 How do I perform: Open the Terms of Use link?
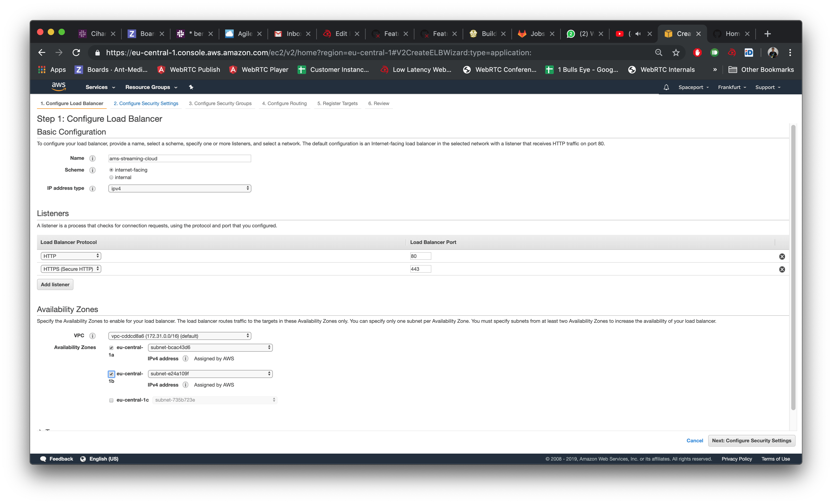775,459
